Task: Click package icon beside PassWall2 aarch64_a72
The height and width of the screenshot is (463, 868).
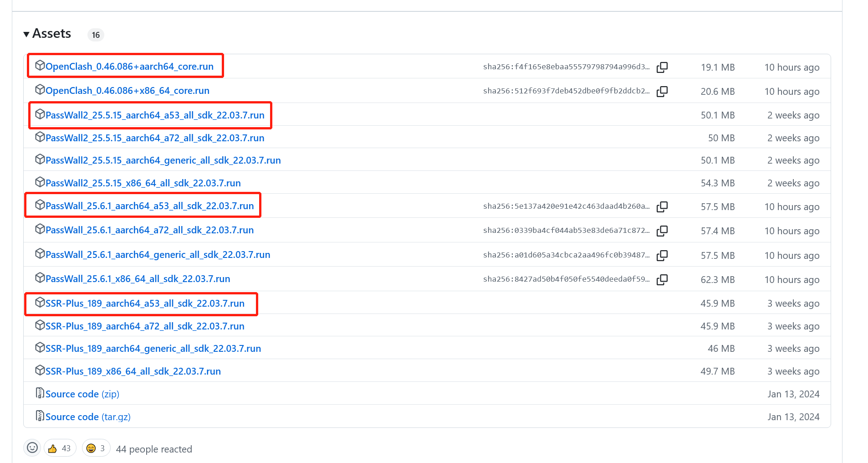Action: click(x=40, y=137)
